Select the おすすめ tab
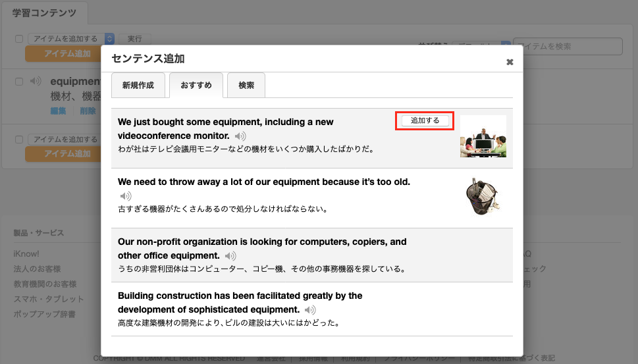The height and width of the screenshot is (364, 638). click(196, 86)
